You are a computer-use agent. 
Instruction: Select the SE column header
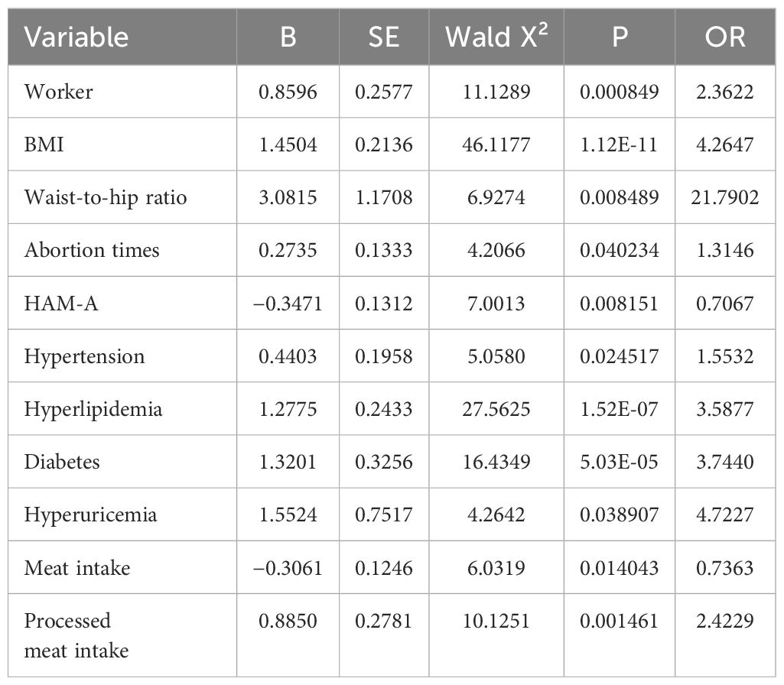[x=384, y=37]
